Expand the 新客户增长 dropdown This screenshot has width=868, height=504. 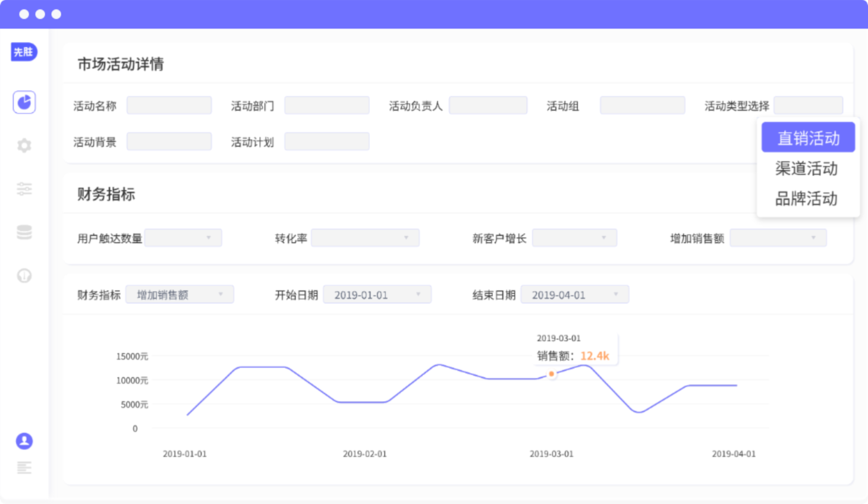(574, 238)
